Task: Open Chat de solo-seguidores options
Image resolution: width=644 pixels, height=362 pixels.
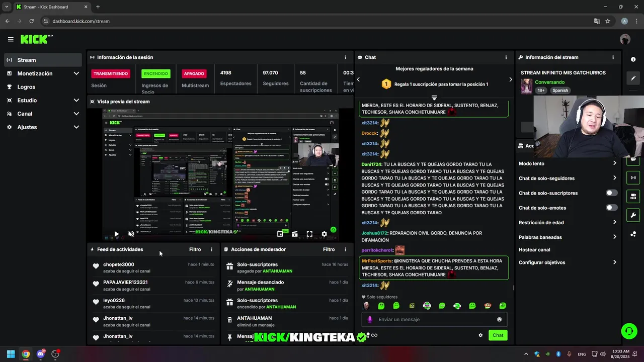Action: click(x=568, y=178)
